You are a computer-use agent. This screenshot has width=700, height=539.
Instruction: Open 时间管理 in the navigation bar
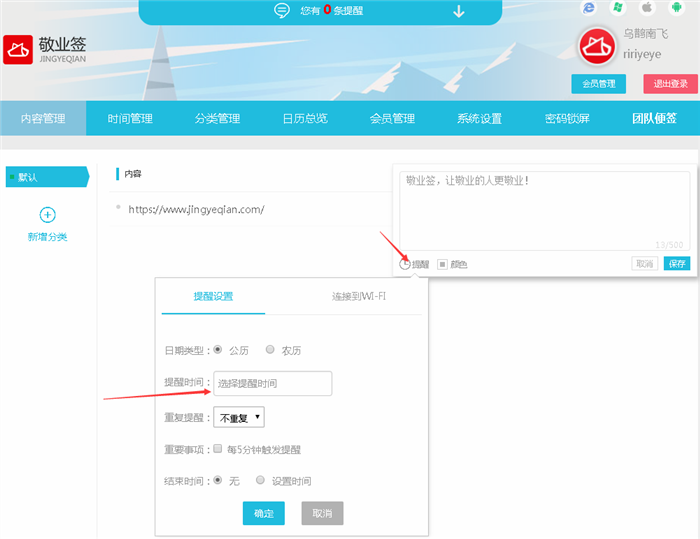click(x=130, y=118)
